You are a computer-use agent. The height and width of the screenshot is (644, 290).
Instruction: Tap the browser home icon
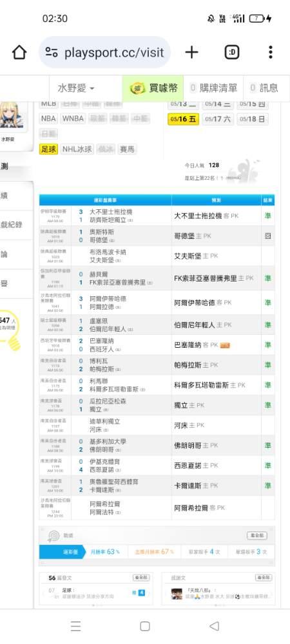tap(19, 53)
